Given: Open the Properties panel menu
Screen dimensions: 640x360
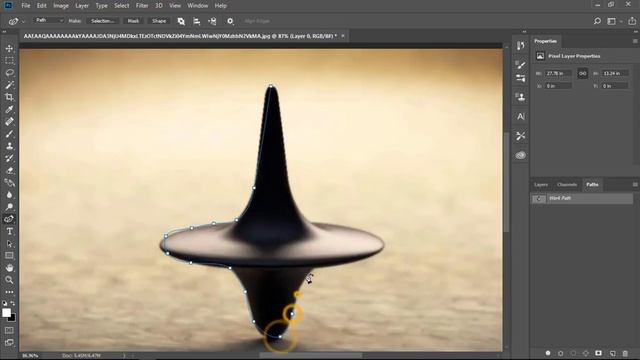Looking at the screenshot, I should [x=635, y=41].
